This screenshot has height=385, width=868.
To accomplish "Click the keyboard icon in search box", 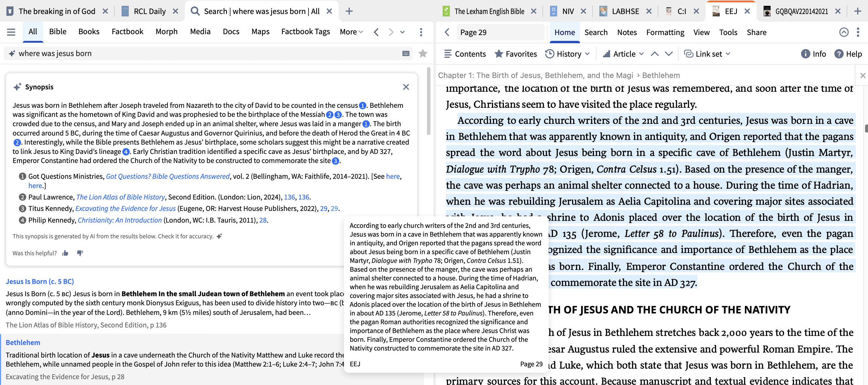I will click(406, 53).
